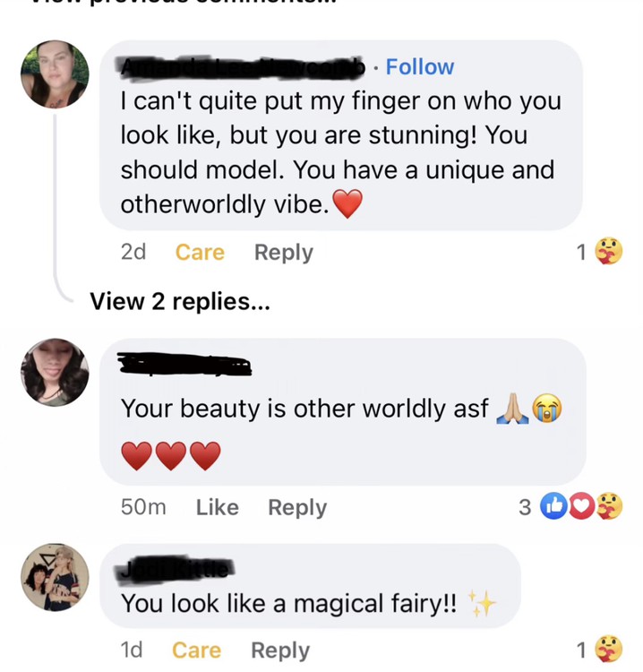Toggle Care on the magical fairy comment
The height and width of the screenshot is (672, 643).
[196, 650]
